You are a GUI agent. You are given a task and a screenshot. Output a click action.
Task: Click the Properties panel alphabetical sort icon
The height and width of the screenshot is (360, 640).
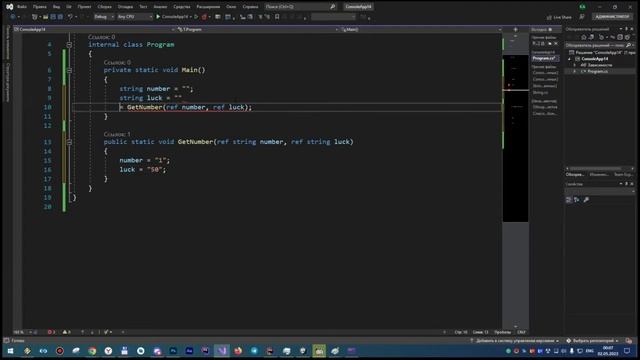click(x=577, y=200)
